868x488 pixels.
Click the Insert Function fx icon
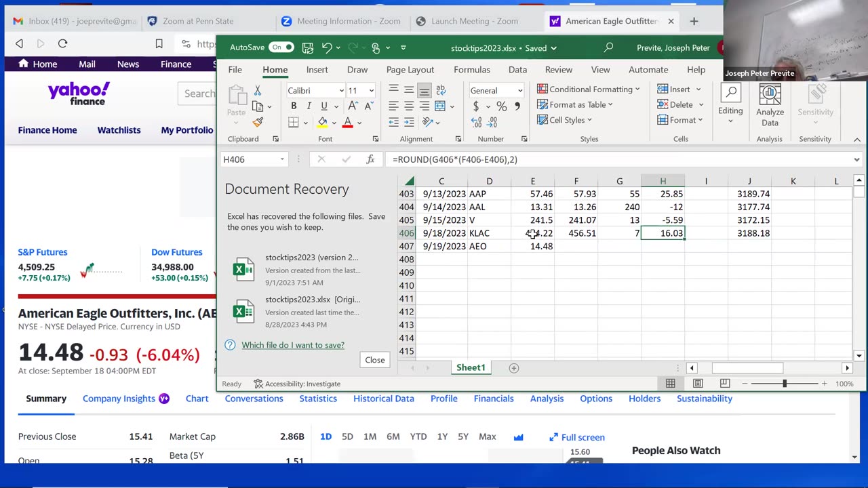pos(370,159)
